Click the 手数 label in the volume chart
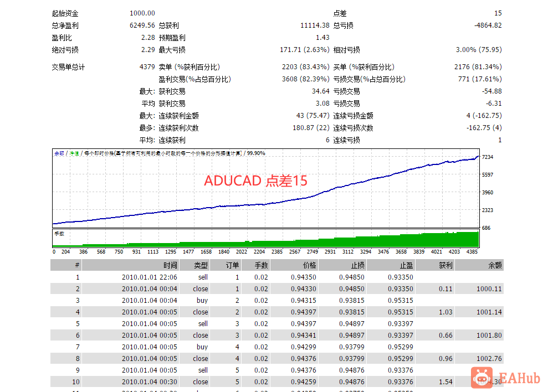This screenshot has width=548, height=392. [x=59, y=234]
